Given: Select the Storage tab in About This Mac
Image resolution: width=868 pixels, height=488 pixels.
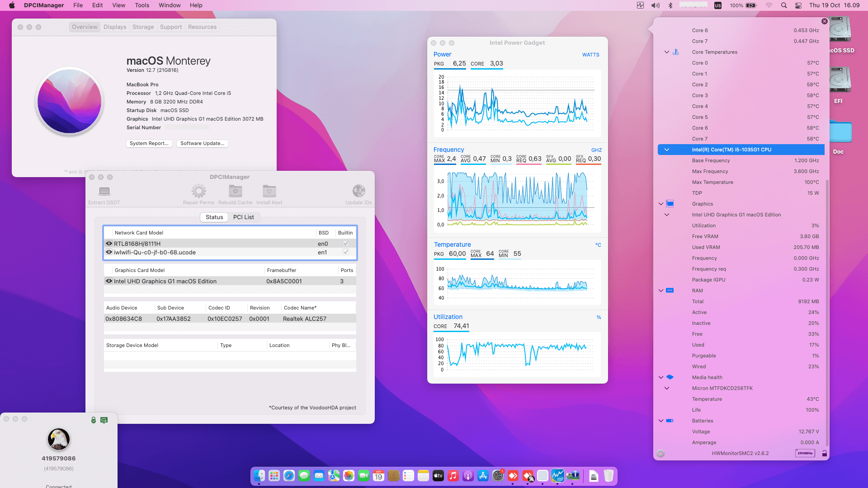Looking at the screenshot, I should click(143, 27).
